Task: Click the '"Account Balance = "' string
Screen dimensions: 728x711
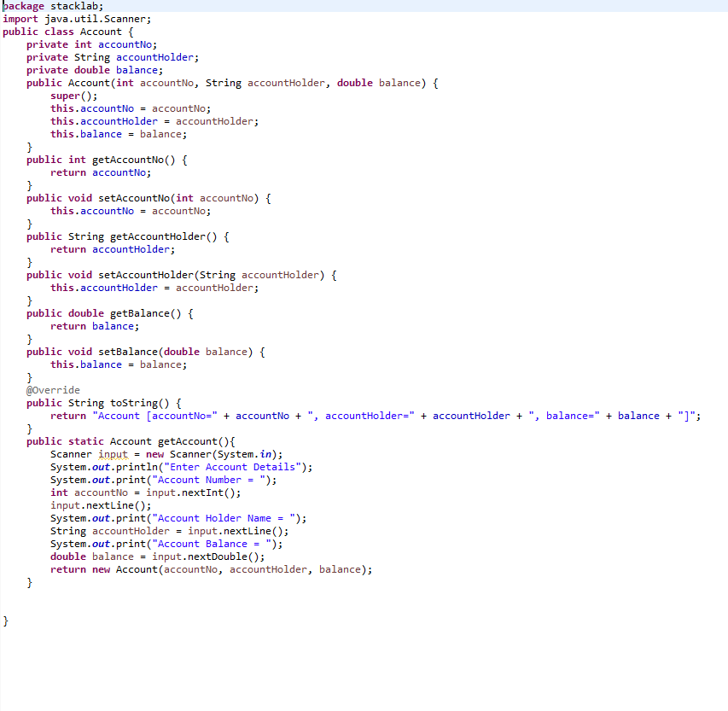Action: (x=212, y=544)
